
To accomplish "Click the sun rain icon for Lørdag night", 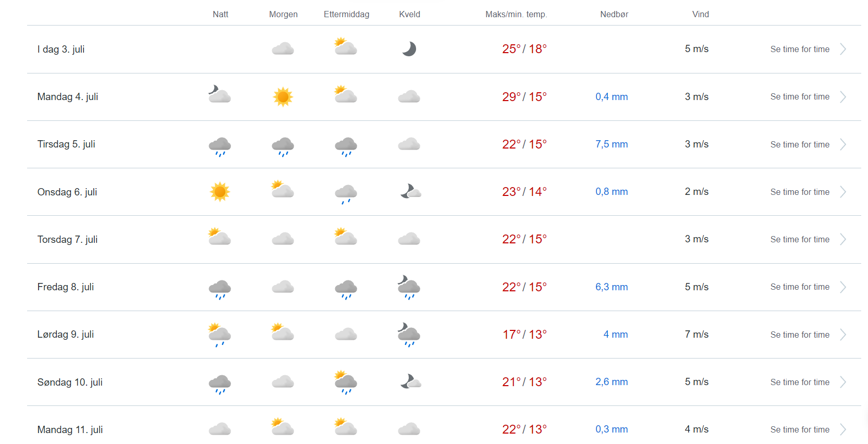I will click(x=220, y=335).
